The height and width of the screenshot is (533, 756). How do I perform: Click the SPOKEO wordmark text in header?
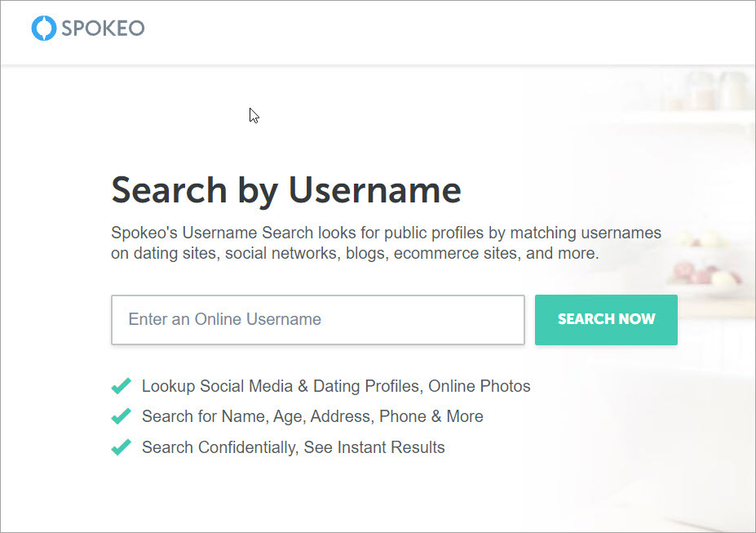[104, 29]
